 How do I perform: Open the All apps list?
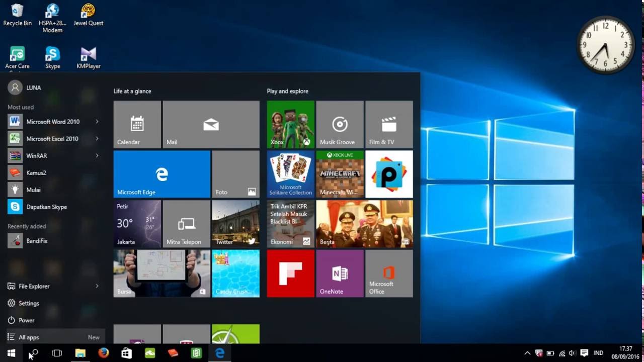point(55,337)
